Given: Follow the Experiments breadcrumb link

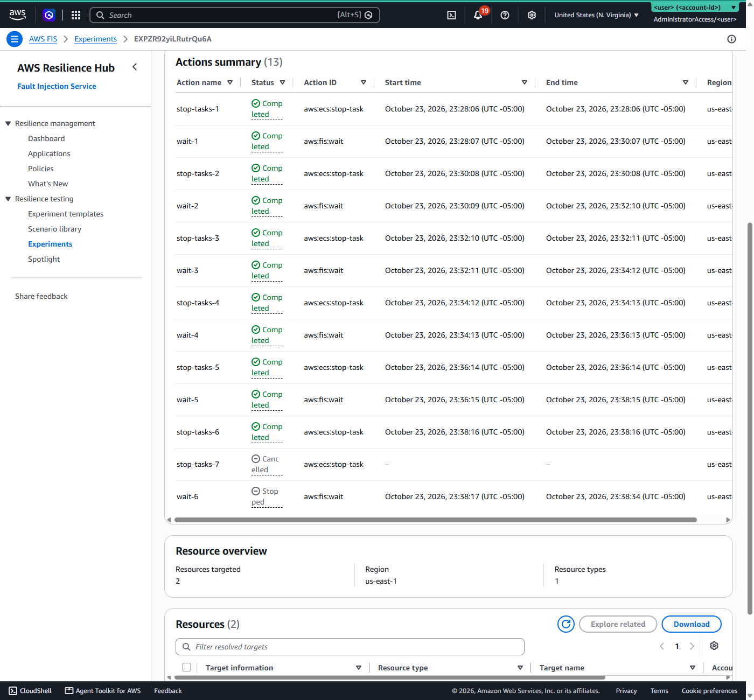Looking at the screenshot, I should pyautogui.click(x=95, y=39).
